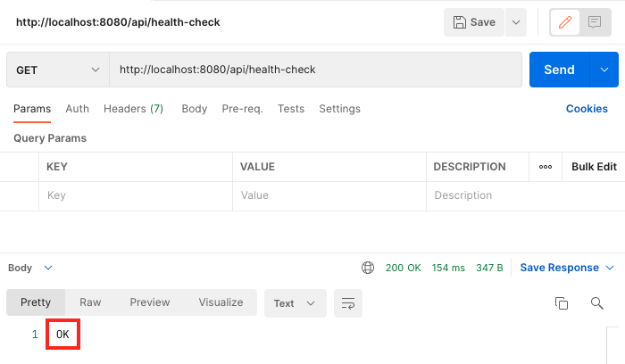625x364 pixels.
Task: Focus the request URL input field
Action: coord(316,70)
